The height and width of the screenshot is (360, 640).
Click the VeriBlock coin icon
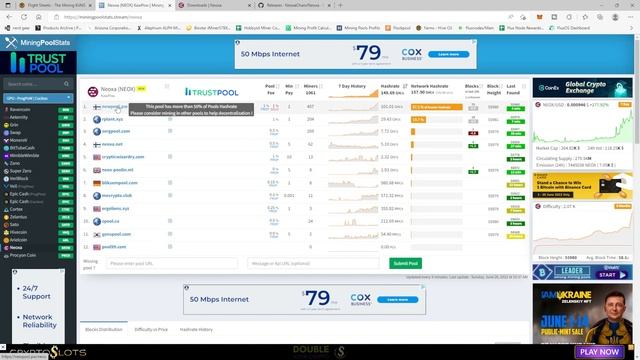point(6,179)
